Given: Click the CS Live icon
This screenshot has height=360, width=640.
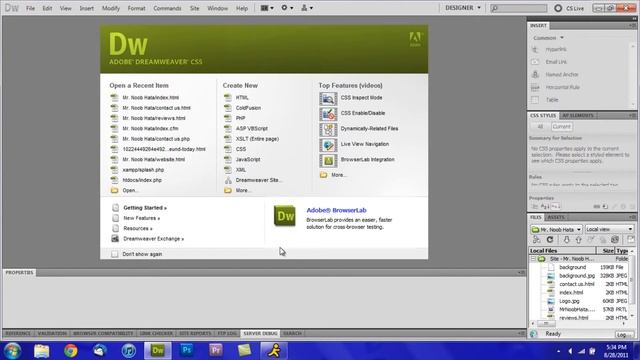Looking at the screenshot, I should [558, 8].
